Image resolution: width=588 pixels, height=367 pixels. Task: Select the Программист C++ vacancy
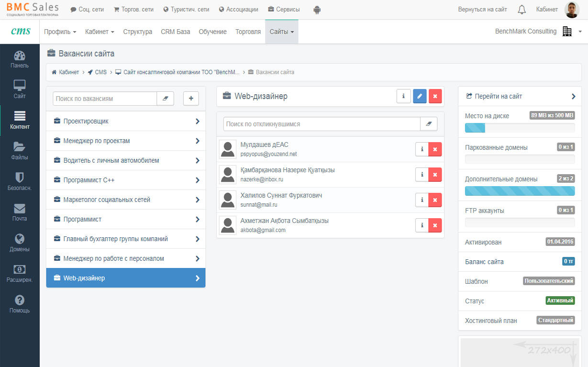[x=126, y=180]
